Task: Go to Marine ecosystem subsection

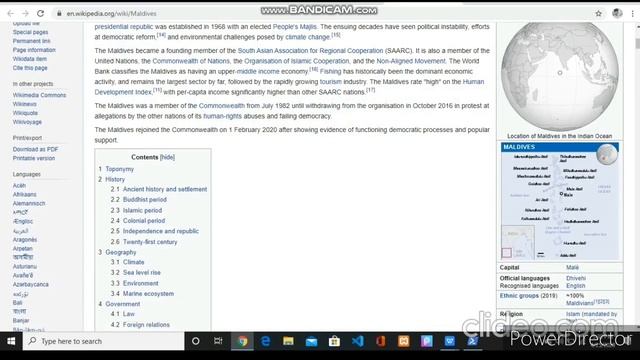Action: click(148, 293)
